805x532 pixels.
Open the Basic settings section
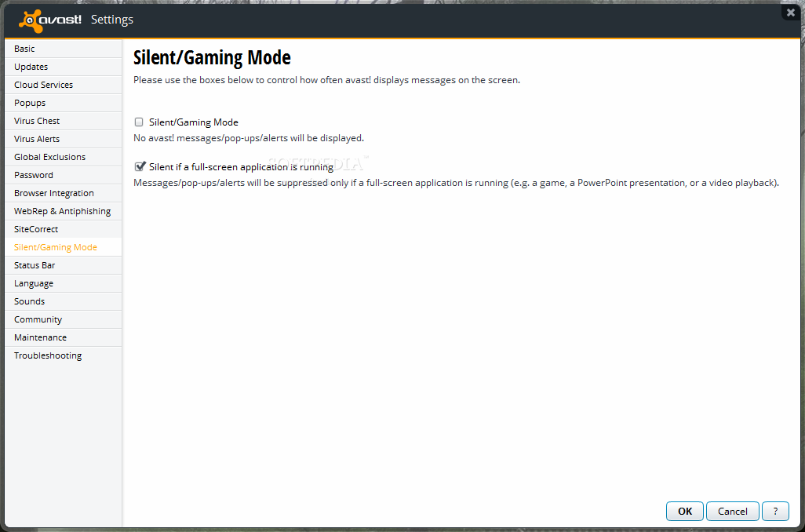tap(63, 49)
